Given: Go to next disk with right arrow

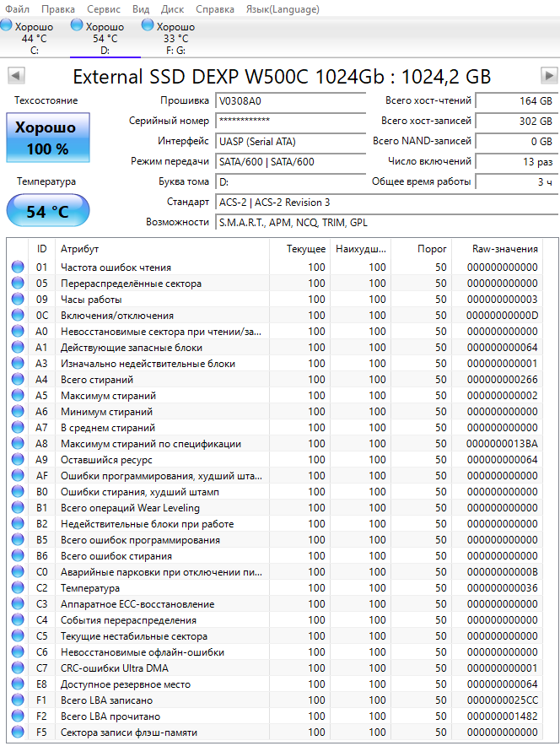Looking at the screenshot, I should pos(549,76).
